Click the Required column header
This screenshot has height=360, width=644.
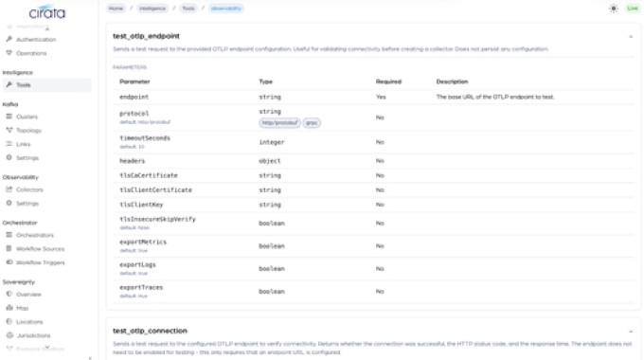[x=388, y=81]
